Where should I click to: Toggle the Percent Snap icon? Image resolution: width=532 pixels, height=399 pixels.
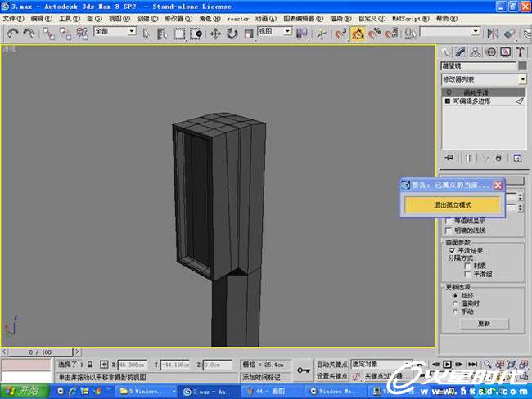click(375, 34)
